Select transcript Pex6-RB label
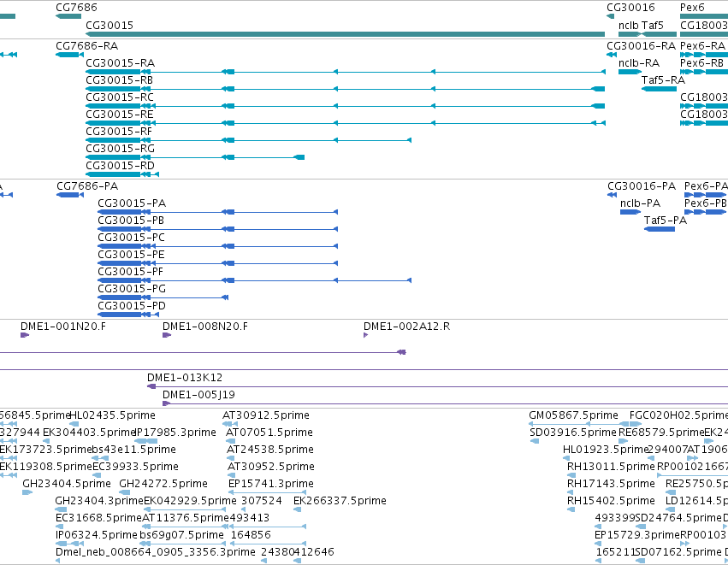This screenshot has width=728, height=565. [x=702, y=63]
